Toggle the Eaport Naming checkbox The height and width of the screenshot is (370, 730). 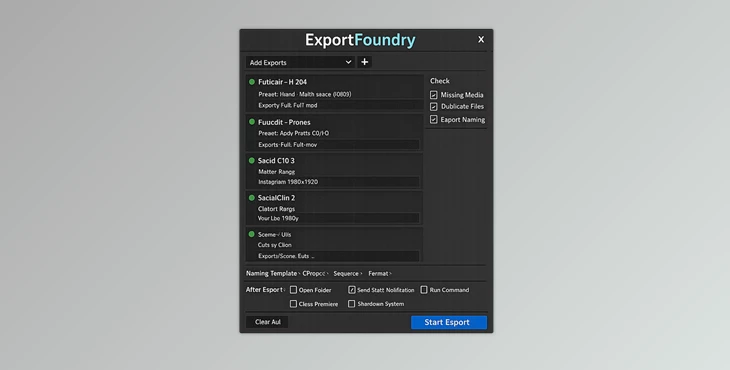click(433, 120)
